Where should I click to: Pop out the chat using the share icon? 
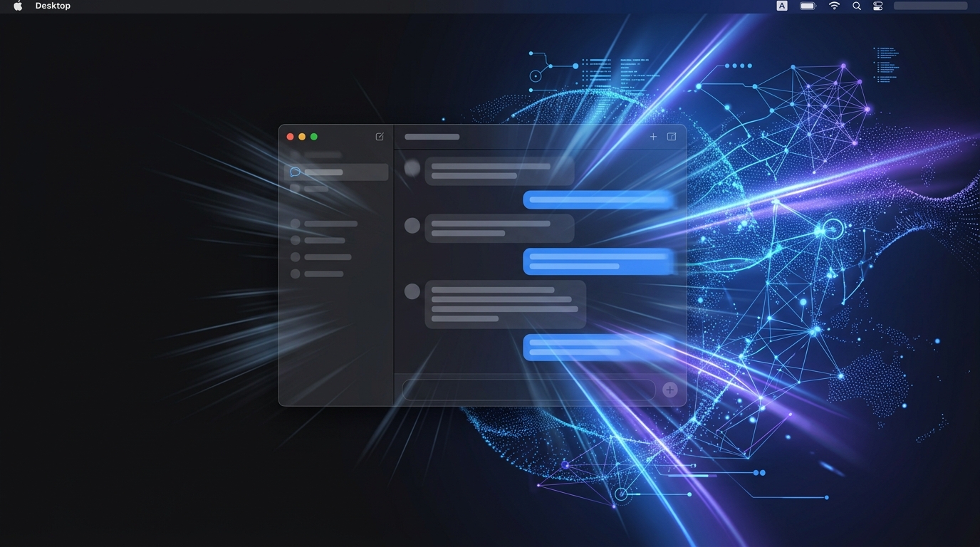click(672, 136)
